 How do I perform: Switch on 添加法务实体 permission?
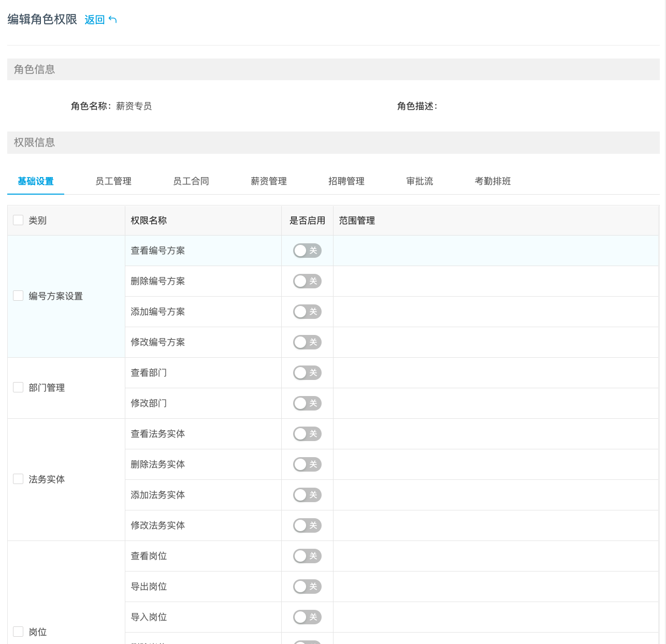click(x=307, y=495)
